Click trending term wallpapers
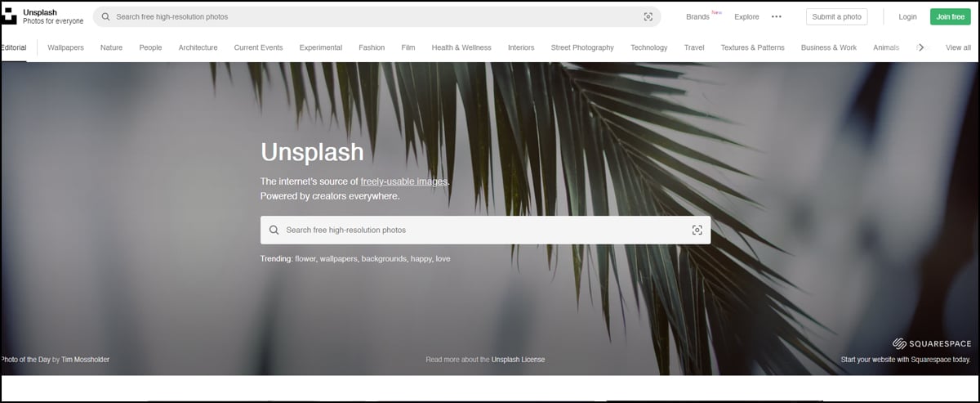This screenshot has width=980, height=403. pyautogui.click(x=339, y=258)
